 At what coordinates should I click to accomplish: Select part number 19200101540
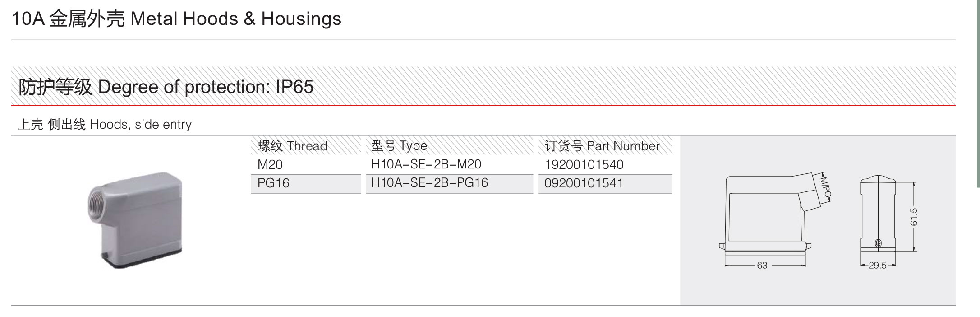pyautogui.click(x=584, y=164)
